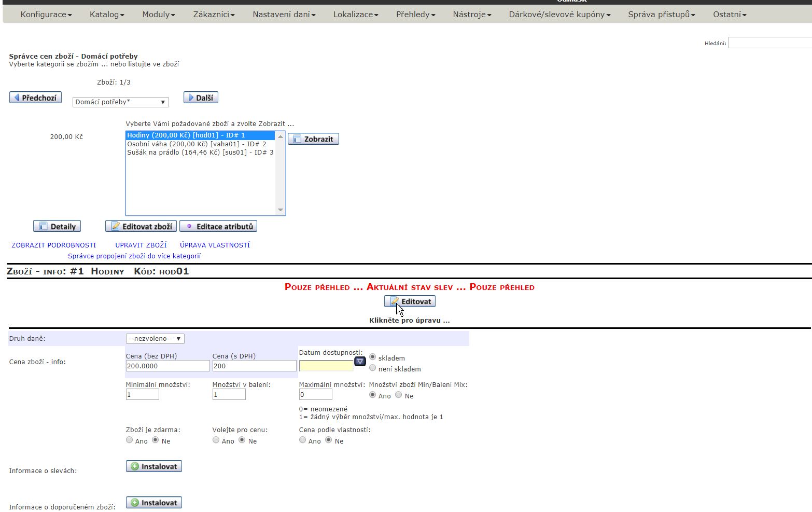Viewport: 812px width, 512px height.
Task: Follow the ZOBRAZIT PODROBNOSTI link
Action: 54,245
